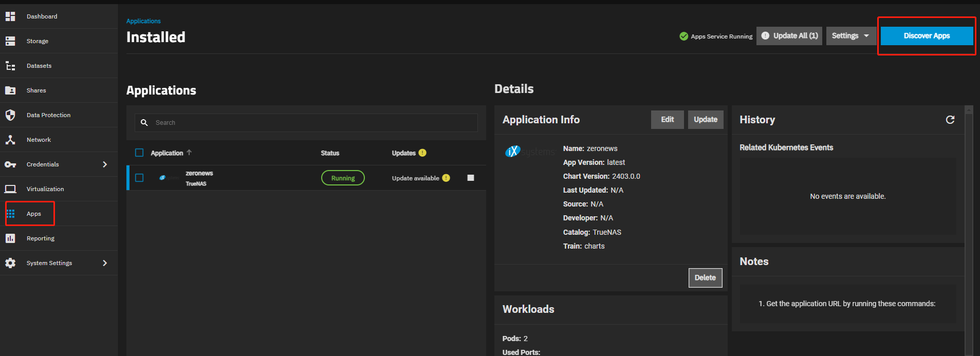This screenshot has width=980, height=356.
Task: Click the Updates column warning badge
Action: (x=422, y=153)
